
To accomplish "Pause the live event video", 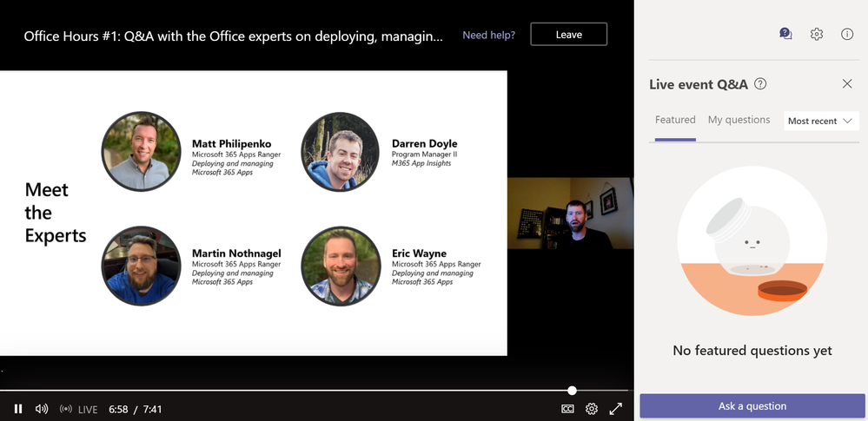I will coord(18,409).
